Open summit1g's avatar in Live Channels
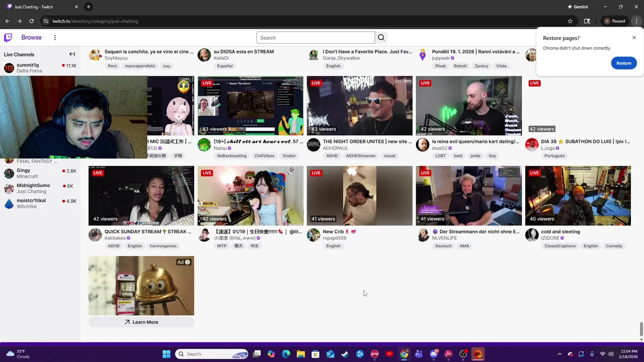Screen dimensions: 644x362 pos(9,68)
